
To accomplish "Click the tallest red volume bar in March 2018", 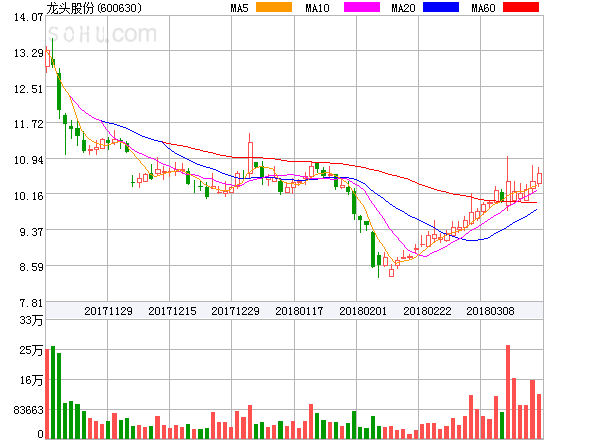I will (x=508, y=392).
